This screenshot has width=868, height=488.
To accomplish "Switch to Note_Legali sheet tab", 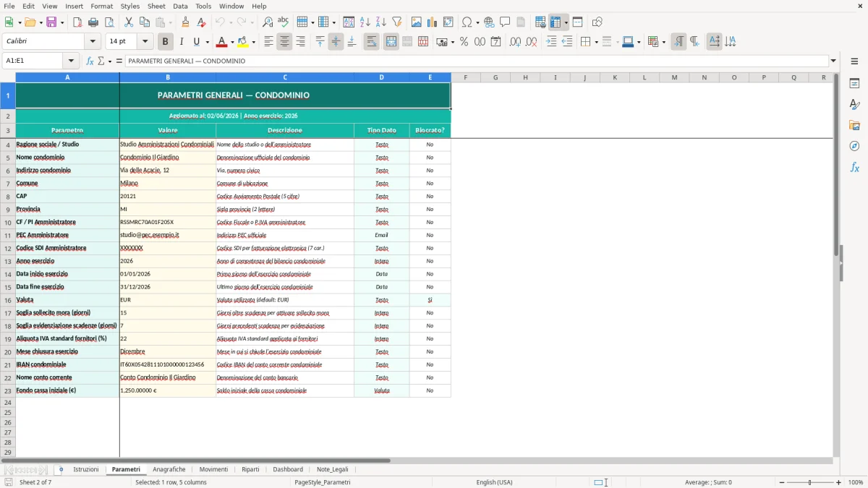I will tap(333, 469).
